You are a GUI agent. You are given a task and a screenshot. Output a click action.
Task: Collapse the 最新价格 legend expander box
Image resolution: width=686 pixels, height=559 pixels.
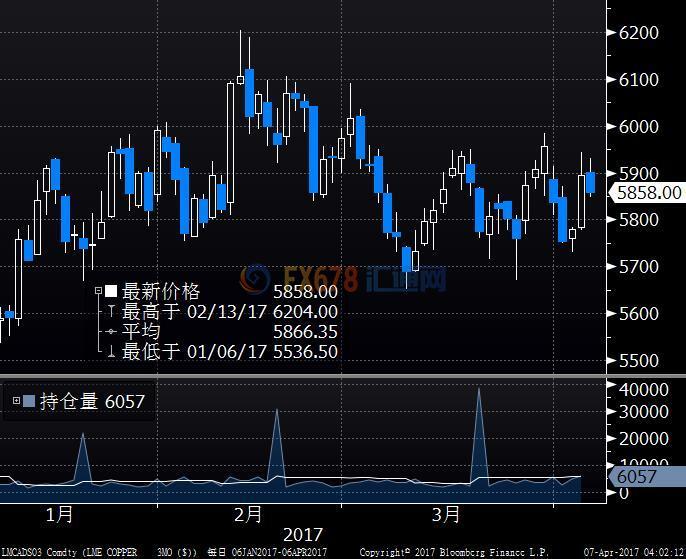98,292
